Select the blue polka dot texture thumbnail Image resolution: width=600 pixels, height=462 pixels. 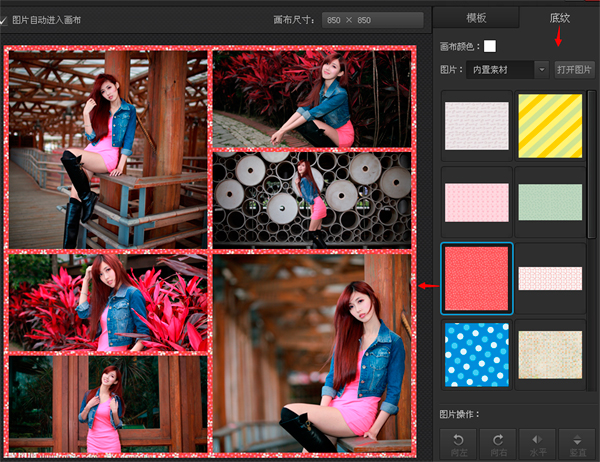point(477,355)
